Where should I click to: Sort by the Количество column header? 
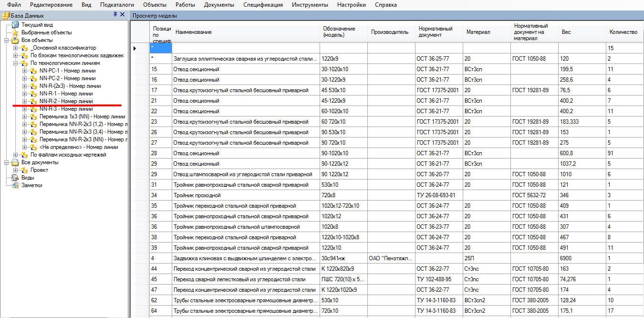(625, 32)
